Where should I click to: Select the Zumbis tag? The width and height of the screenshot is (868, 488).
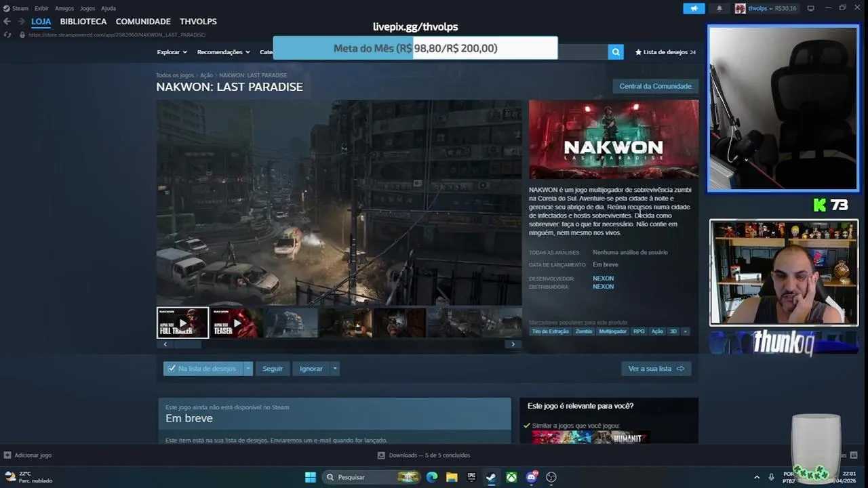pos(583,331)
